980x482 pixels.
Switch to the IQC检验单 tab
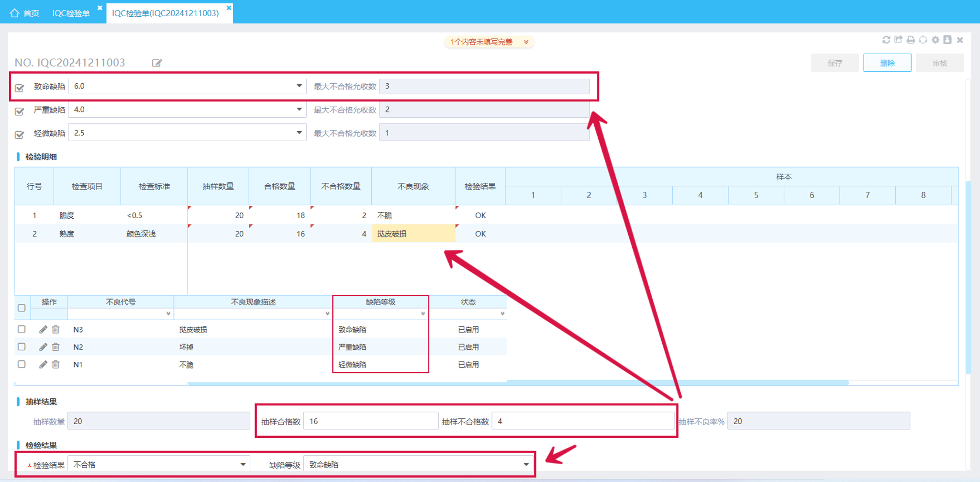click(x=71, y=13)
